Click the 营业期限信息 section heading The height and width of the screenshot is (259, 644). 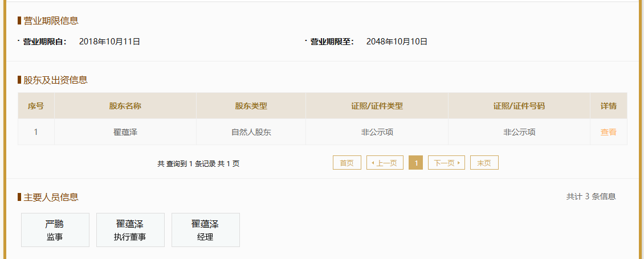coord(51,20)
